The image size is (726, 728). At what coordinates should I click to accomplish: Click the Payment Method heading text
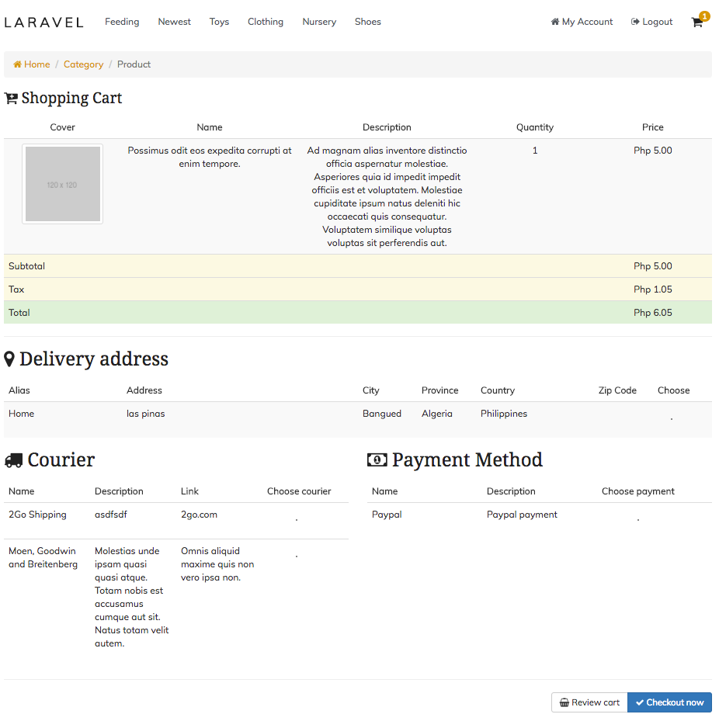click(x=467, y=460)
